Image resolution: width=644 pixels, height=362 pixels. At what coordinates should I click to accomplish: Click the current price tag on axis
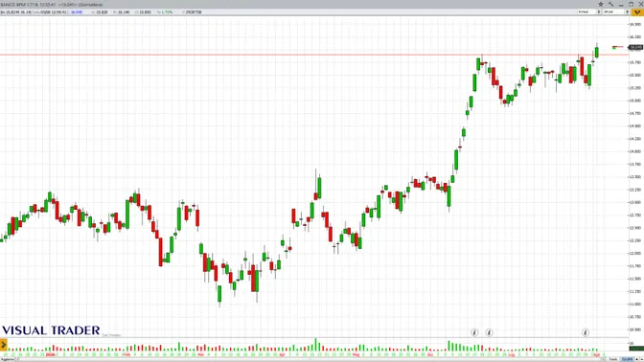coord(635,47)
